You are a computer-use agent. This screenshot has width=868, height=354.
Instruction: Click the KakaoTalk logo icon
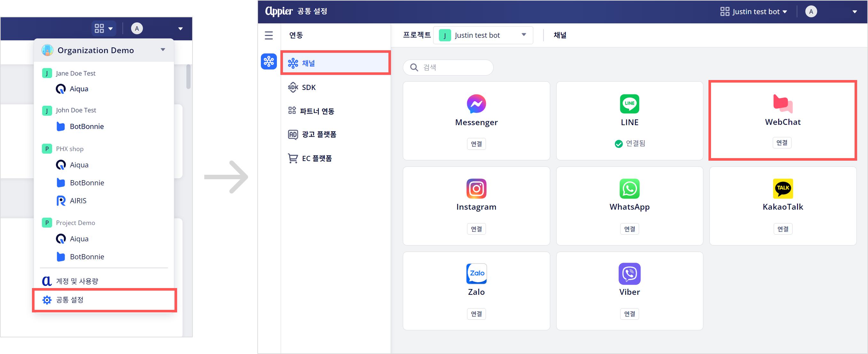(x=783, y=189)
